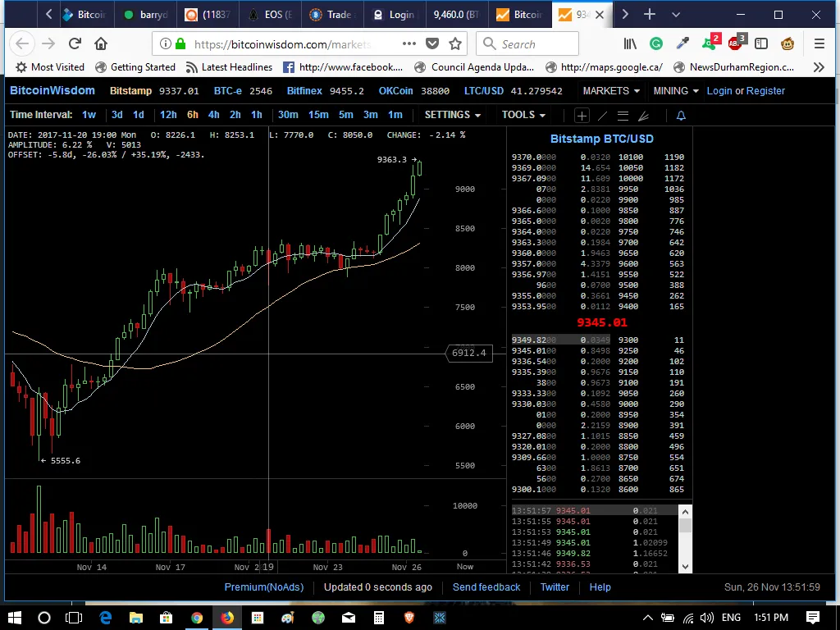Open the Firefox library icon

click(630, 44)
